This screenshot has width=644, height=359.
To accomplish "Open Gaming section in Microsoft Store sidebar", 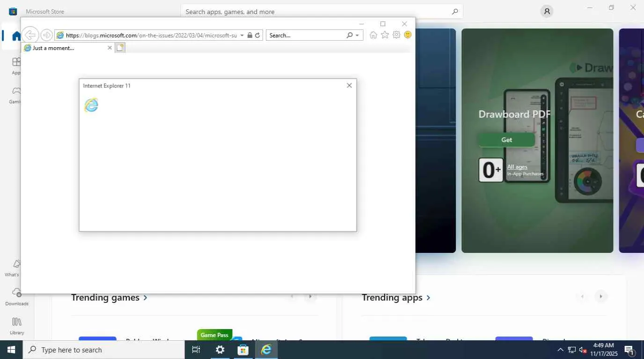I will coord(16,95).
